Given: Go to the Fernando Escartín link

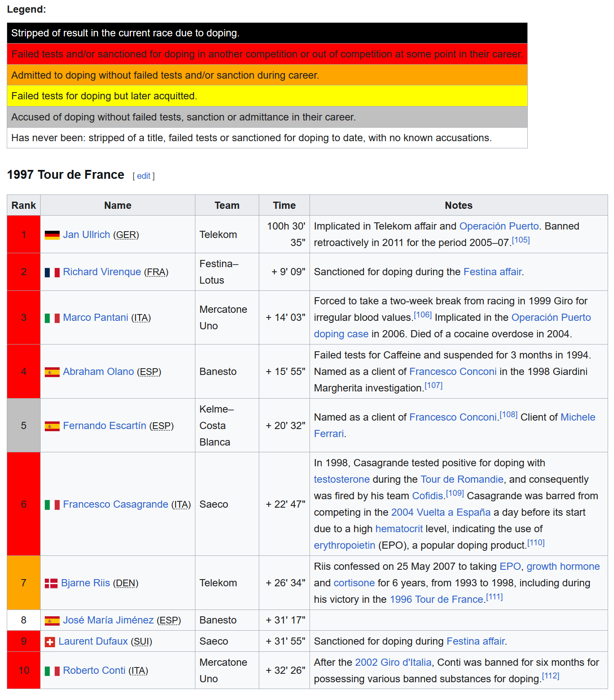Looking at the screenshot, I should tap(104, 426).
